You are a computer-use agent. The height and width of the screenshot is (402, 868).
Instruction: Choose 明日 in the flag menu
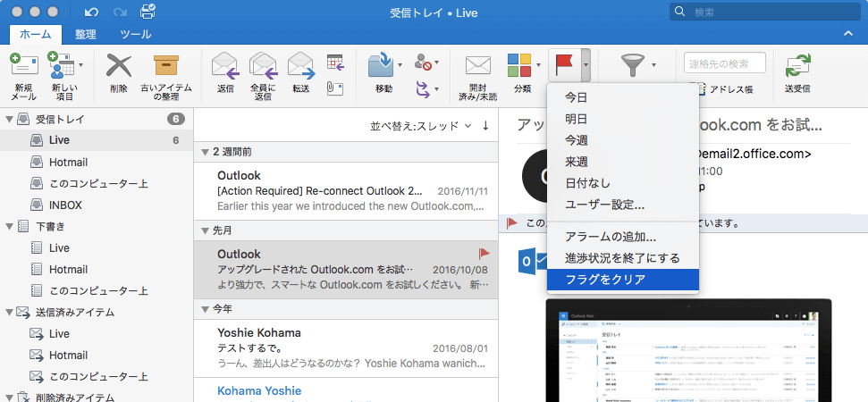[x=623, y=120]
